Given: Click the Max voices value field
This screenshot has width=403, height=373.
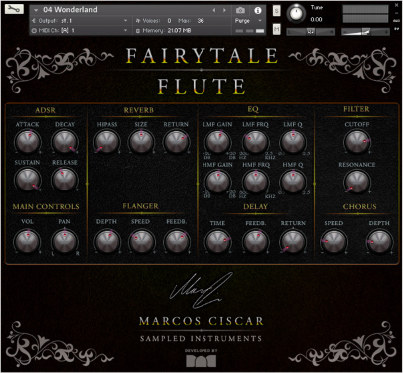Looking at the screenshot, I should 201,21.
